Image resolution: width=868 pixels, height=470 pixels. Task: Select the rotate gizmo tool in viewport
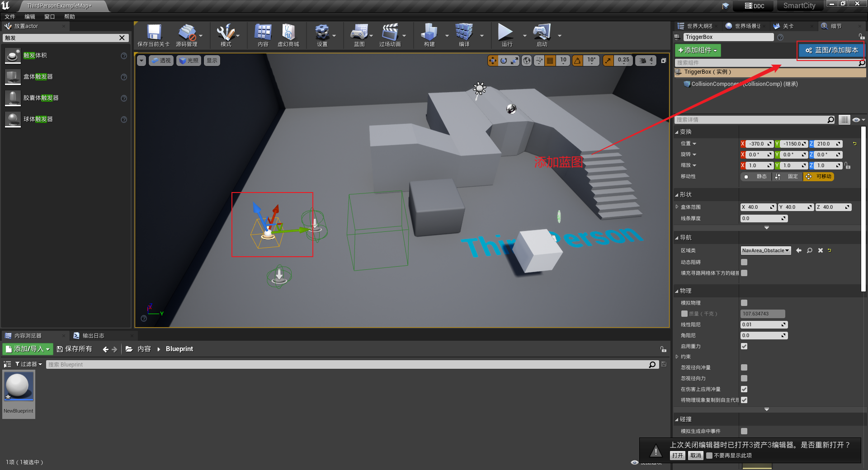point(504,61)
